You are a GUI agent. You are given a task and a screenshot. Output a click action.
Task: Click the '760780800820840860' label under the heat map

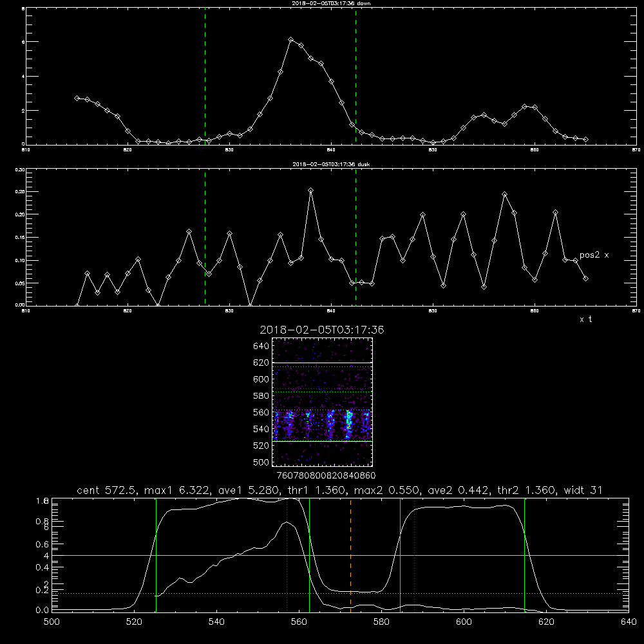pos(326,475)
